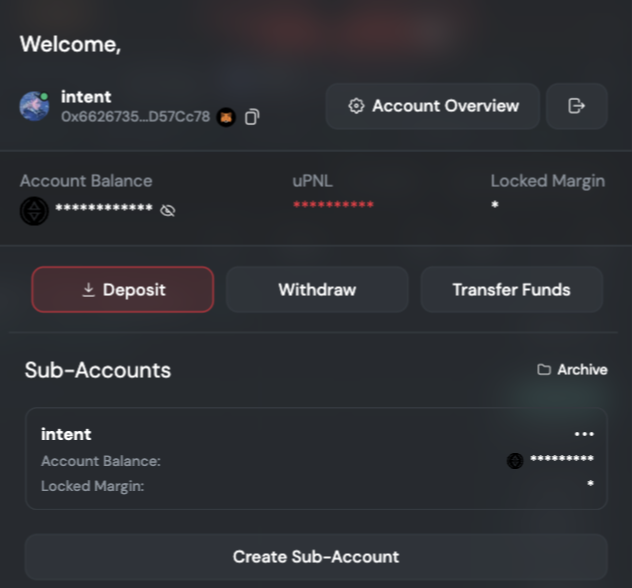Click the MetaMask fox icon
Image resolution: width=632 pixels, height=588 pixels.
tap(227, 117)
